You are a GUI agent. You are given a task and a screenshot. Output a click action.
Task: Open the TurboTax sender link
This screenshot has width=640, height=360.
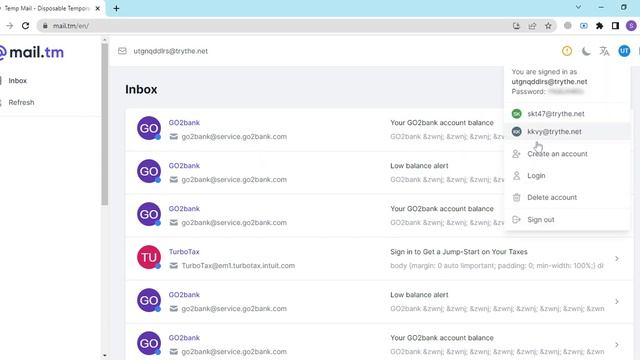click(x=184, y=252)
